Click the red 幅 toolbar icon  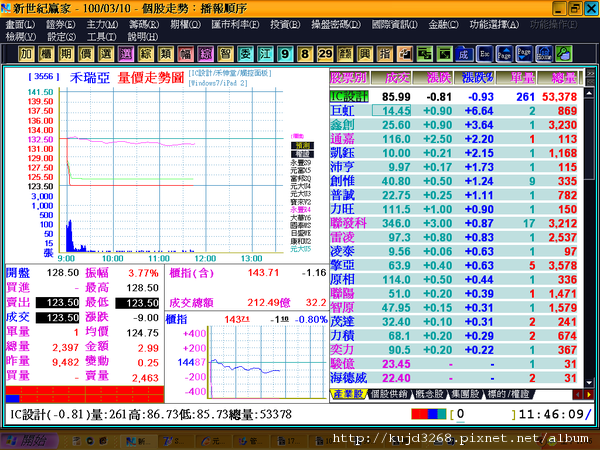coord(185,54)
